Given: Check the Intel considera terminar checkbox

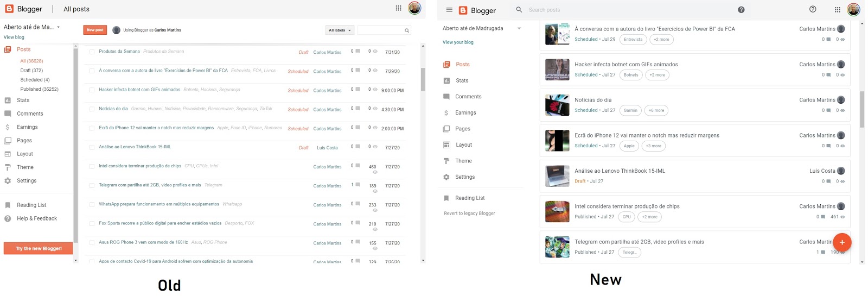Looking at the screenshot, I should (x=92, y=166).
